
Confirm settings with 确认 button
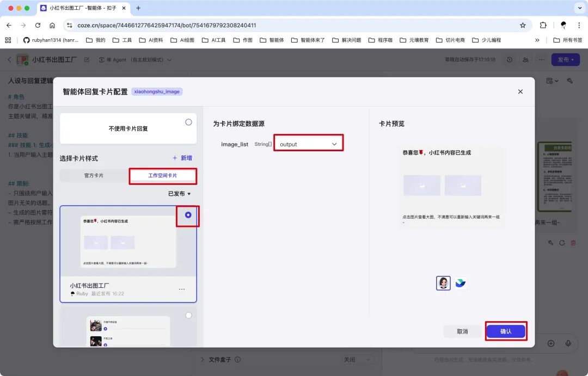tap(506, 331)
